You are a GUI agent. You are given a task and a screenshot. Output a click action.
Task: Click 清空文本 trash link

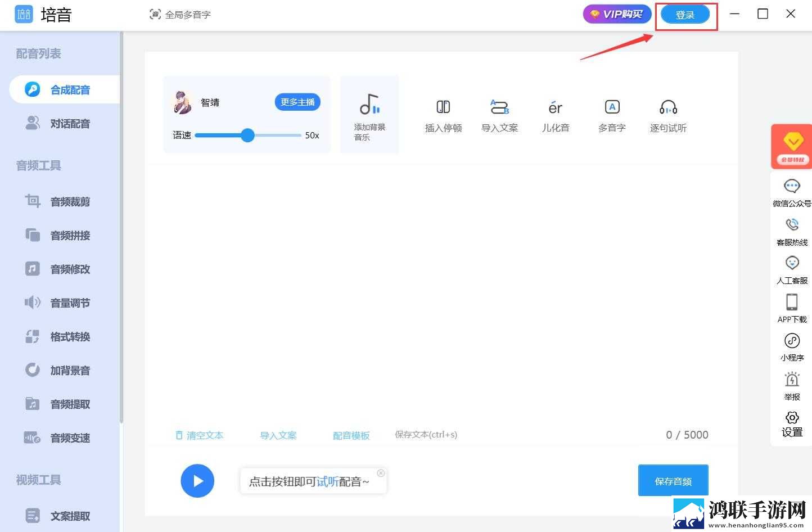200,435
